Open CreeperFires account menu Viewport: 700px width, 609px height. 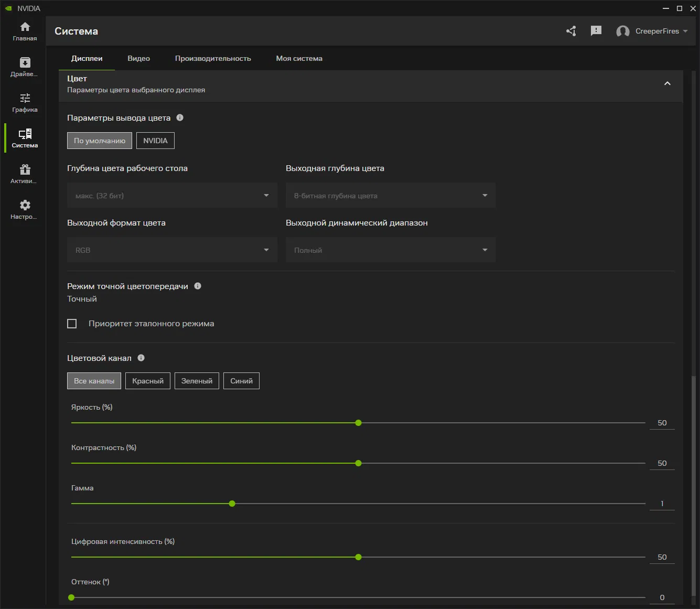[652, 31]
